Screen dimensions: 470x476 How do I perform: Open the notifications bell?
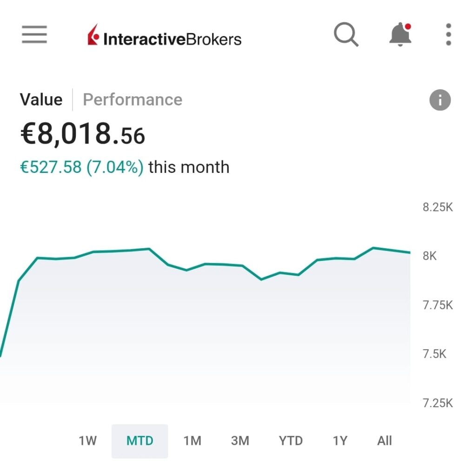coord(400,35)
